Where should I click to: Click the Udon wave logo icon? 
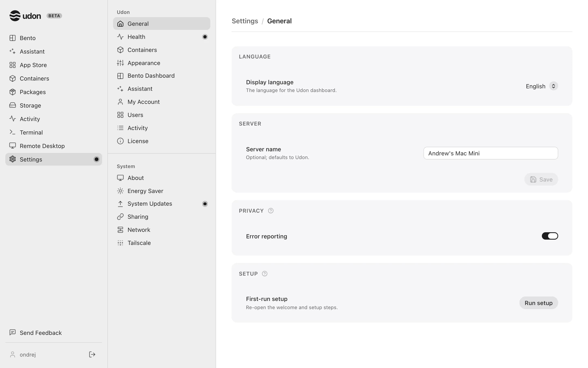coord(15,16)
